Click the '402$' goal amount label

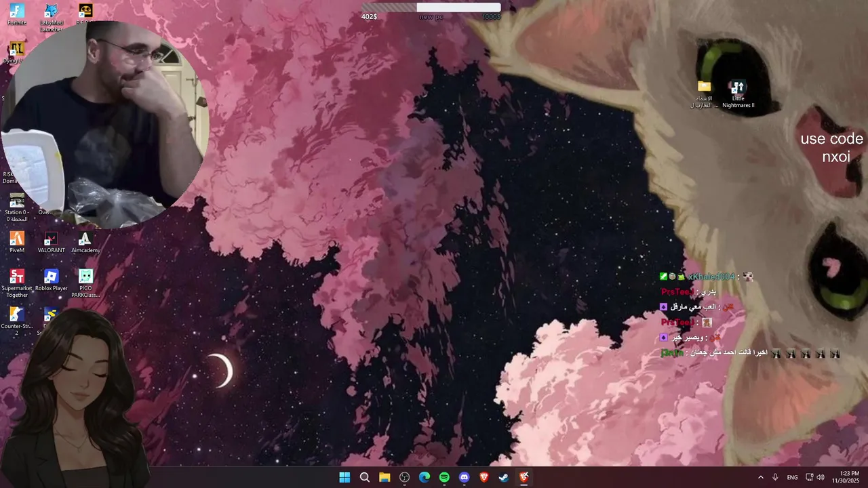pyautogui.click(x=369, y=17)
